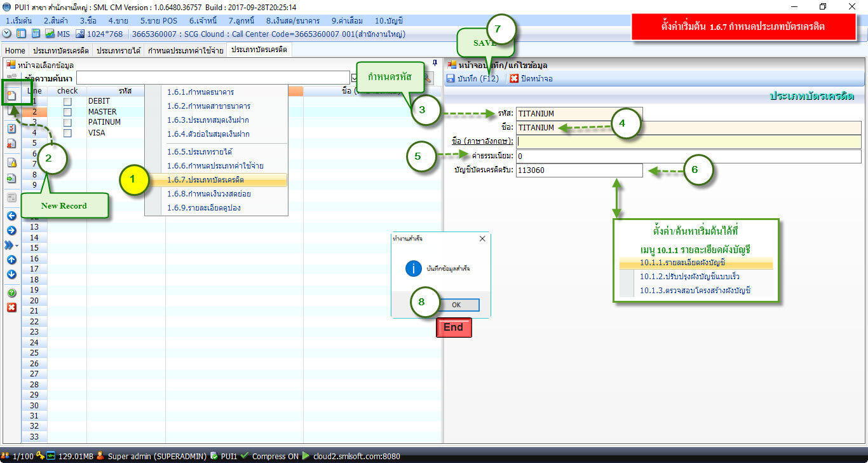Tick the checkbox for VISA row
This screenshot has height=463, width=868.
(67, 133)
